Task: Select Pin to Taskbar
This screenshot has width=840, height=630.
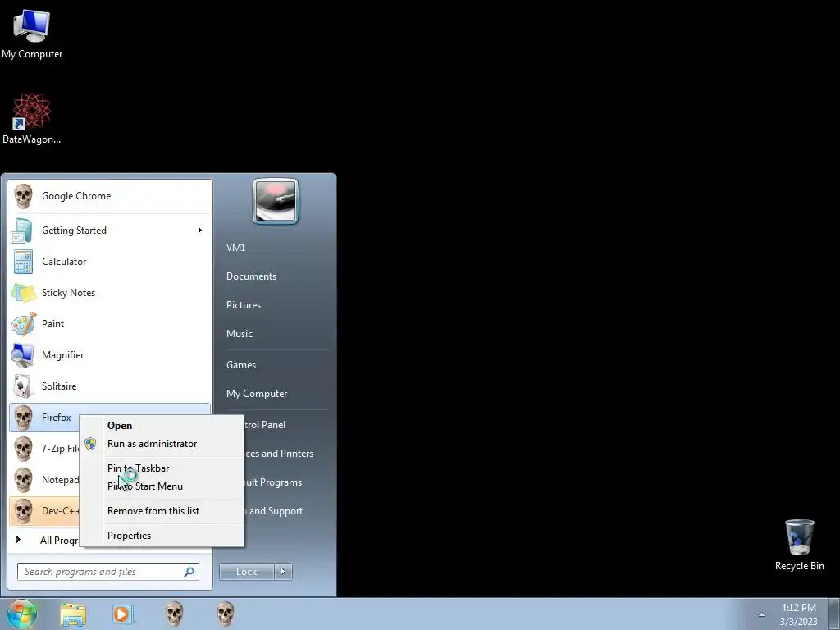Action: click(x=162, y=468)
